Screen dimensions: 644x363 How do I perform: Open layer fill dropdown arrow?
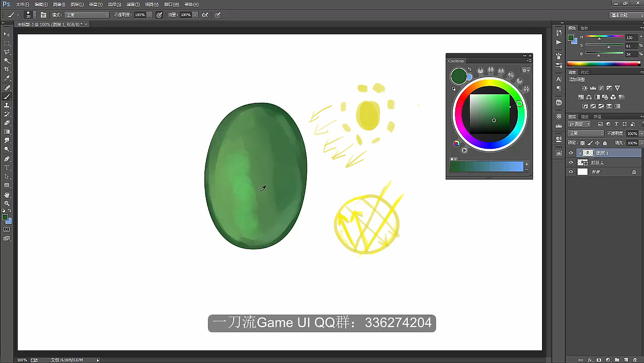point(640,143)
